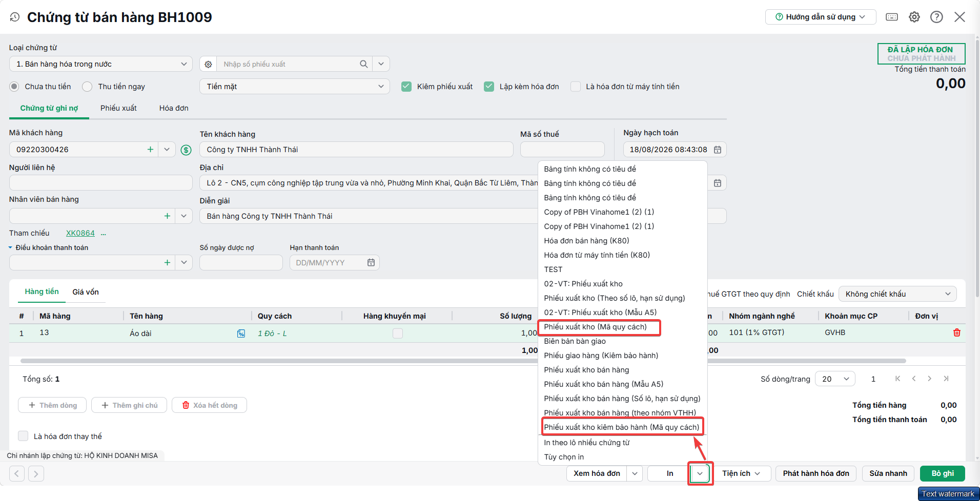Screen dimensions: 980x501
Task: Open the voucher history clock icon
Action: pos(15,17)
